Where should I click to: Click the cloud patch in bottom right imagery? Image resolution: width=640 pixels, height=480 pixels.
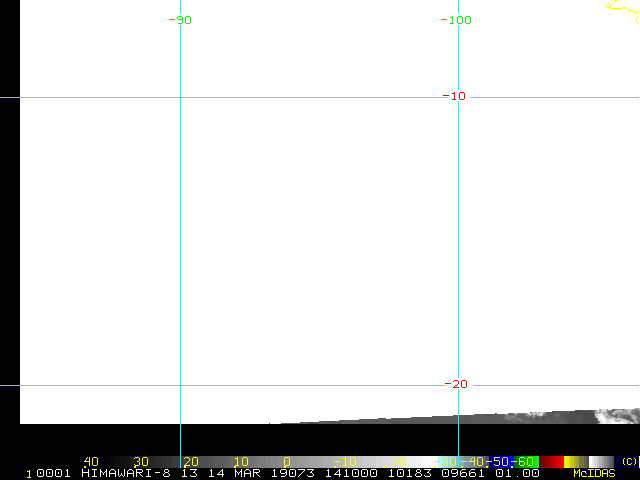617,416
